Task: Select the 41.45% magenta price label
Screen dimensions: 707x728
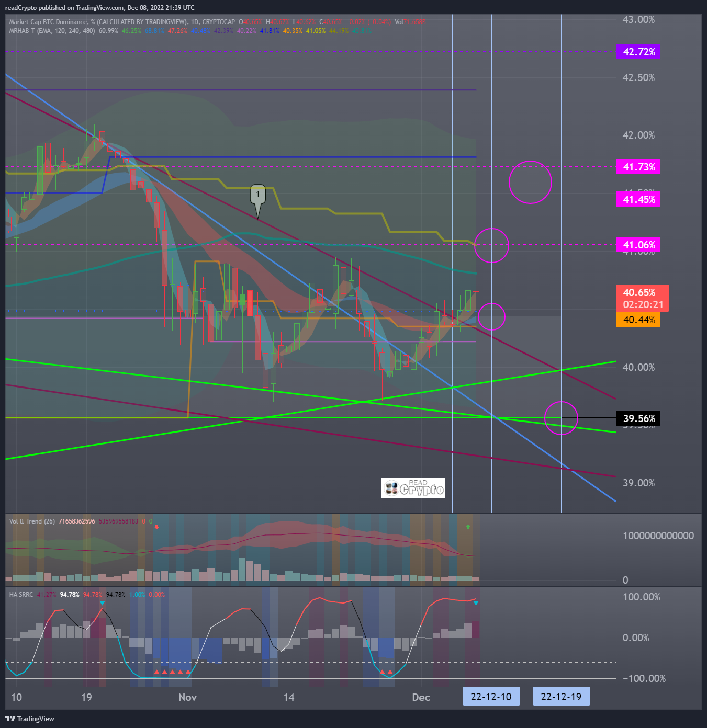Action: point(638,199)
